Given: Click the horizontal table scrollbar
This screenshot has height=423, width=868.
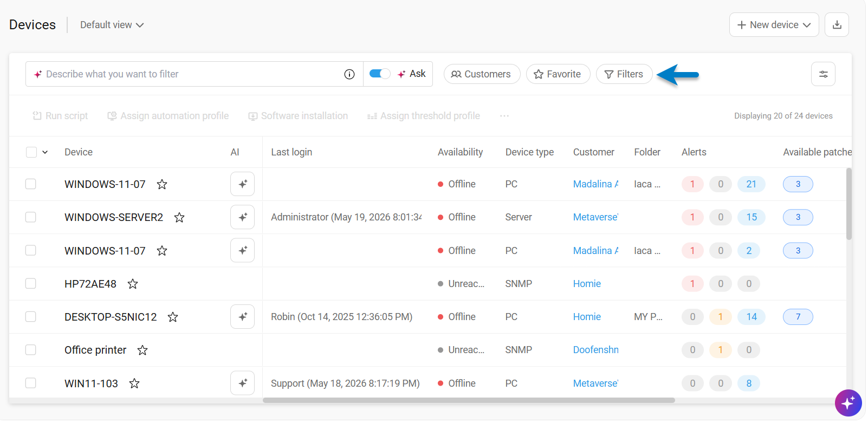Looking at the screenshot, I should (469, 401).
